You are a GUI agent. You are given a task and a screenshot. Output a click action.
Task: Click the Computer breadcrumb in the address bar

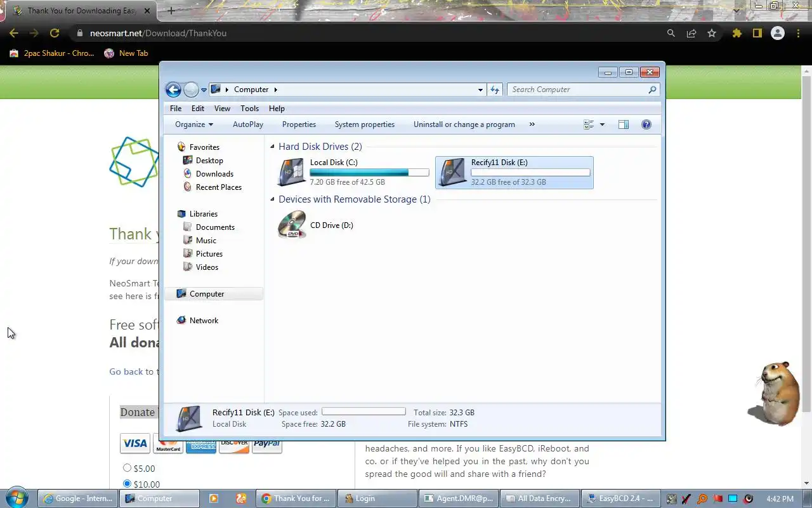click(x=251, y=90)
